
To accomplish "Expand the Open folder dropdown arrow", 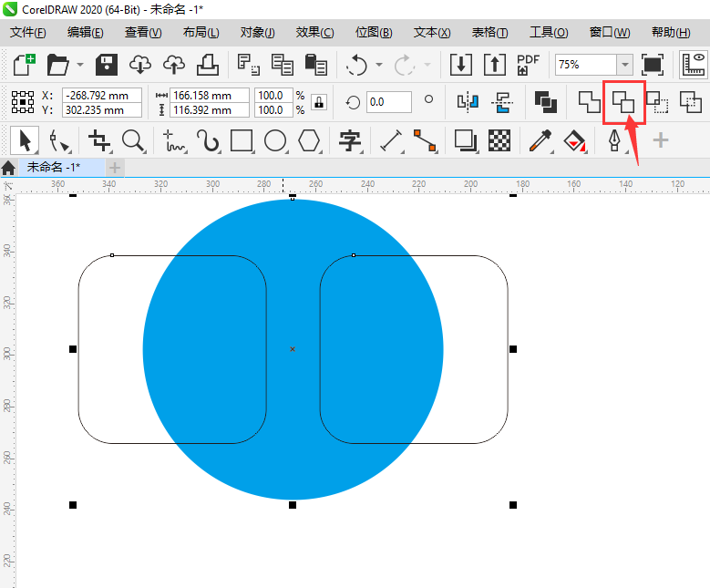I will pos(80,65).
